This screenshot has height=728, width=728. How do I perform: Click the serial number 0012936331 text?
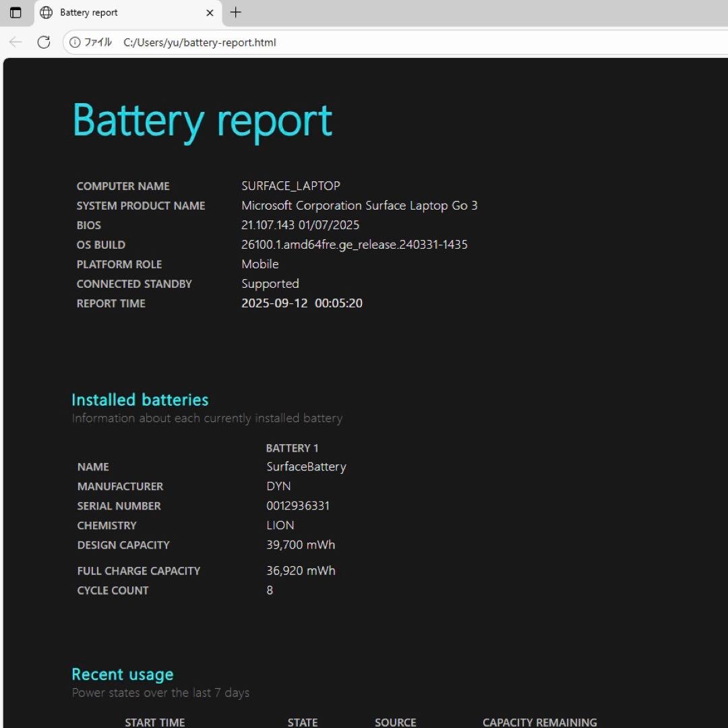click(x=298, y=506)
